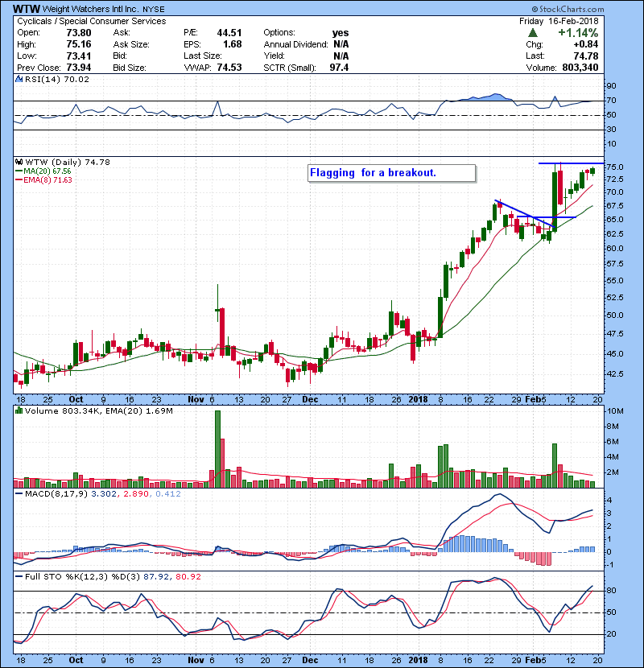
Task: Click the MACD(8,17,9) indicator label
Action: tap(56, 494)
